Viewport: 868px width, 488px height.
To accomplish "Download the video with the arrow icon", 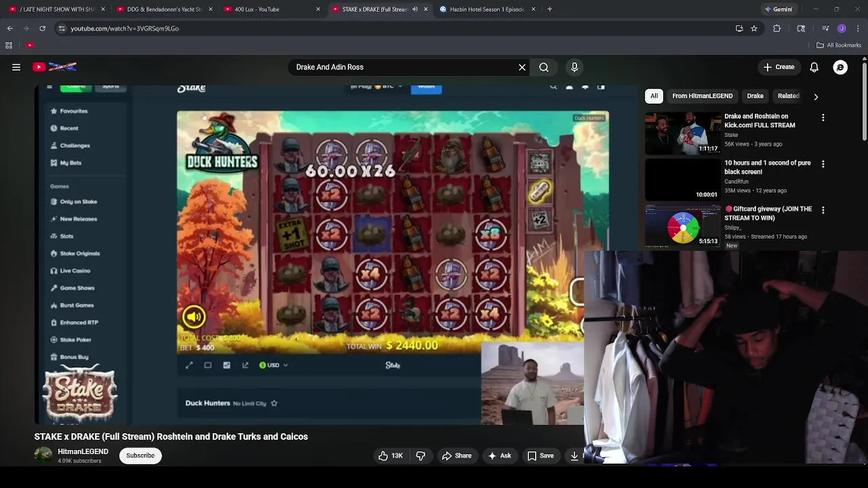I will point(574,455).
